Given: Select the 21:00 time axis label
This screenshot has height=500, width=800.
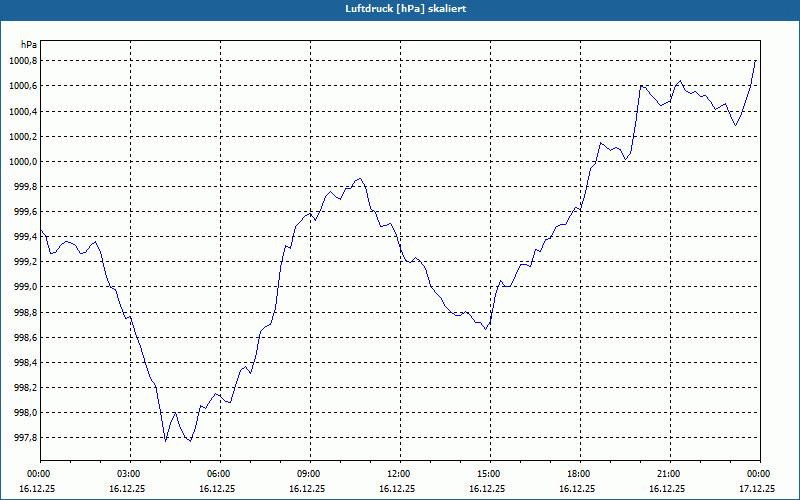Looking at the screenshot, I should click(670, 474).
